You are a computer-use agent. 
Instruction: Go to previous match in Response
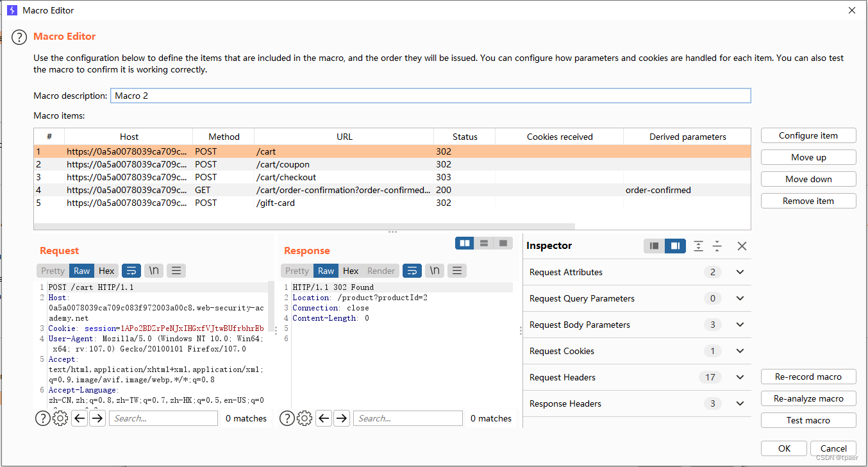coord(324,418)
